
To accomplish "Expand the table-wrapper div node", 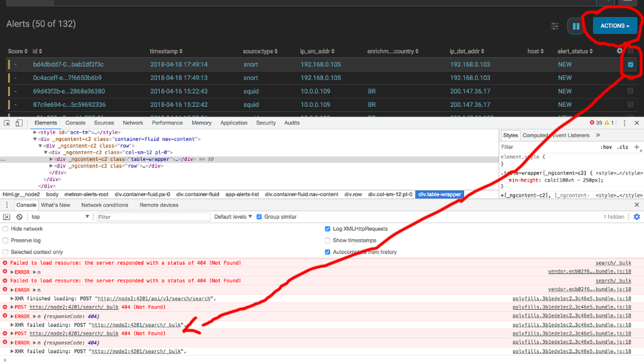I will click(52, 159).
